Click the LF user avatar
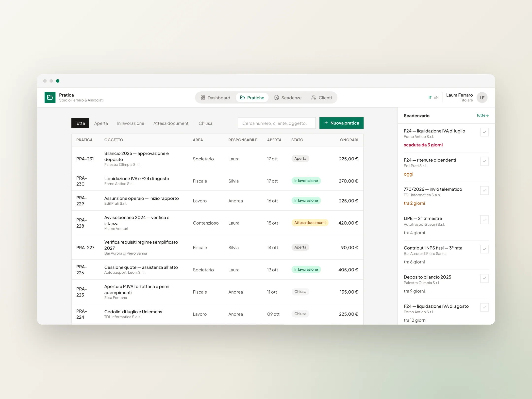The height and width of the screenshot is (399, 532). (x=482, y=98)
